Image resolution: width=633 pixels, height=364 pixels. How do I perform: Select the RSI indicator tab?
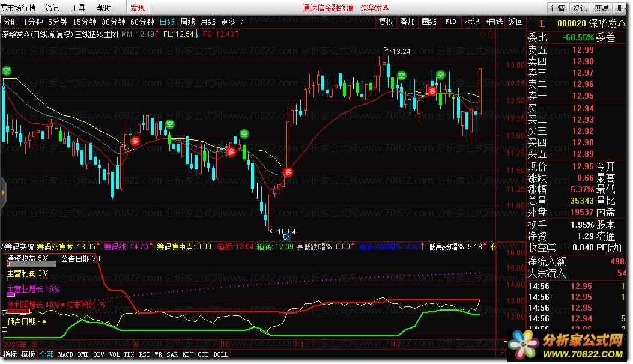[145, 354]
